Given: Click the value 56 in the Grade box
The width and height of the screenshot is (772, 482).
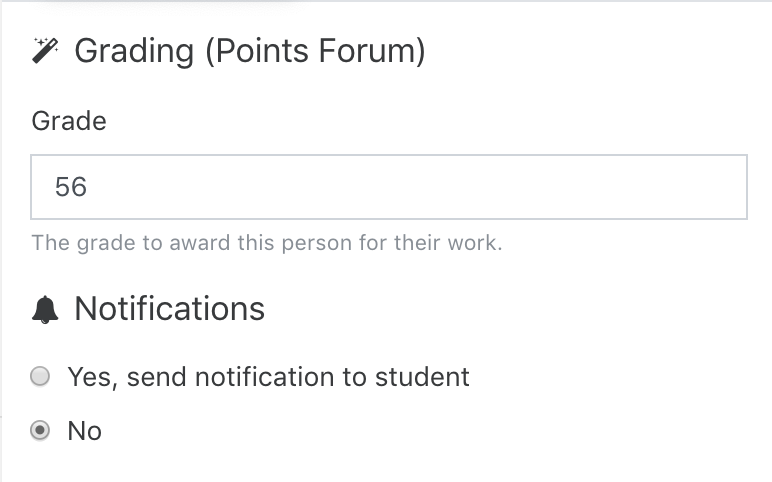Looking at the screenshot, I should 71,187.
